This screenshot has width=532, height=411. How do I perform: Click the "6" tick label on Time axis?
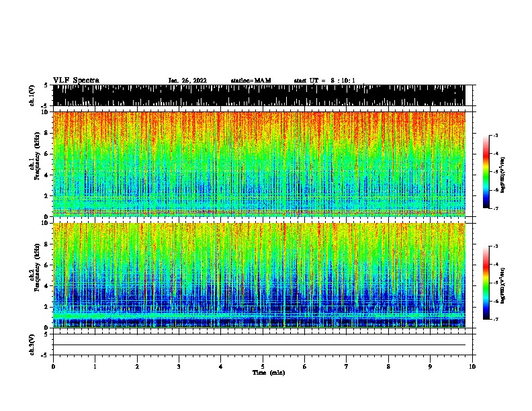(x=305, y=366)
